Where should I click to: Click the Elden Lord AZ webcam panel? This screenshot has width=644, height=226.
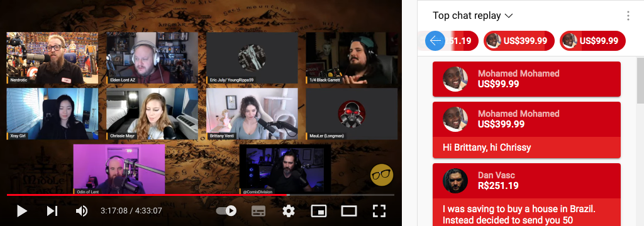[x=152, y=58]
